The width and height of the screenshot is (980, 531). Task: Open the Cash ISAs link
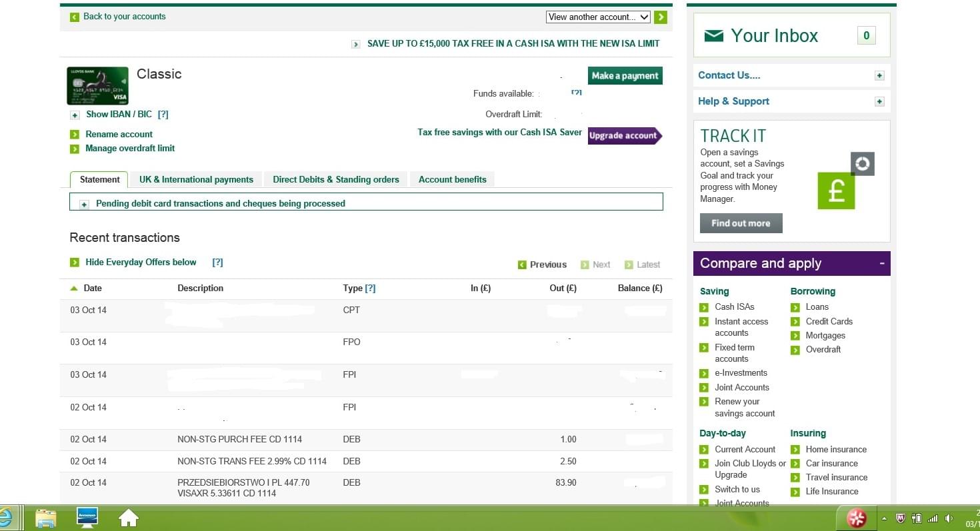tap(734, 307)
